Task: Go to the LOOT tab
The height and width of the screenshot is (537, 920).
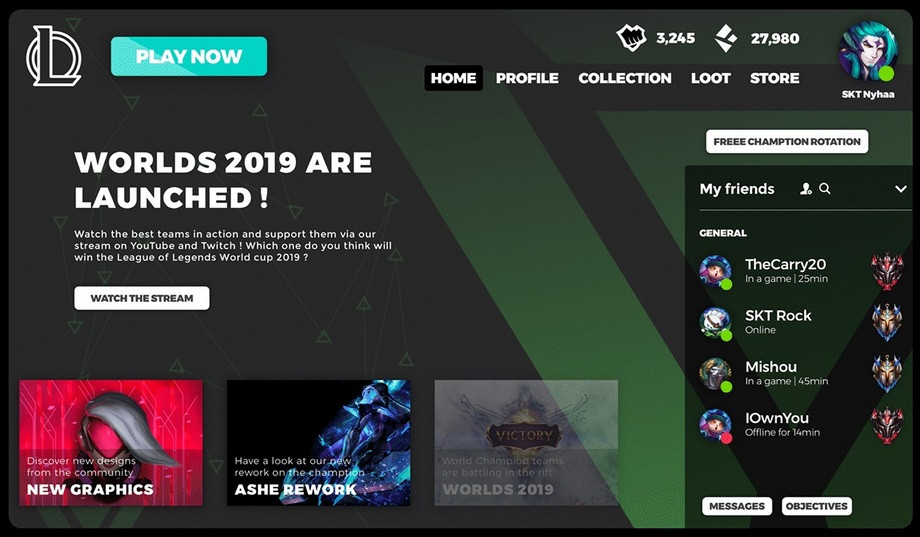Action: coord(711,78)
